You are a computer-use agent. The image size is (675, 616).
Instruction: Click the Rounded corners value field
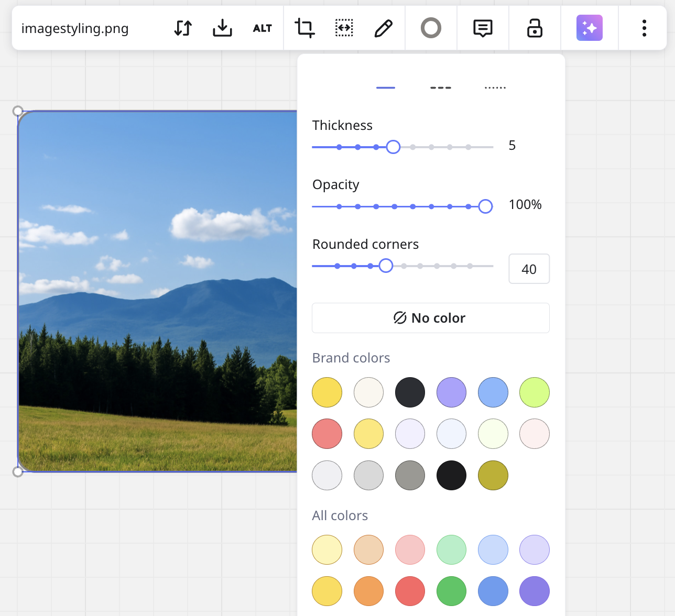tap(529, 269)
